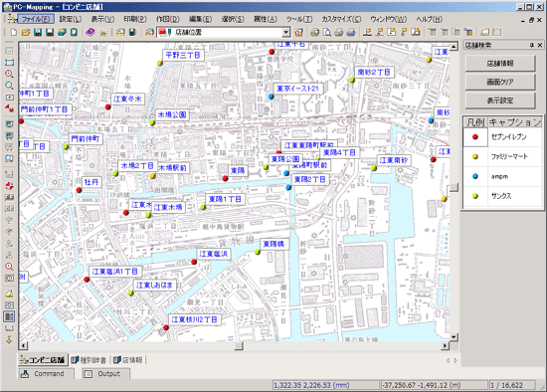This screenshot has width=547, height=392.
Task: Click the yellow ファミリーマート legend swatch
Action: point(475,157)
